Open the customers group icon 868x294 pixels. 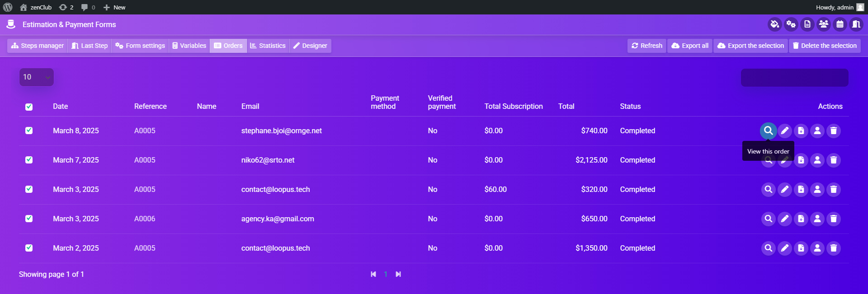[x=824, y=24]
